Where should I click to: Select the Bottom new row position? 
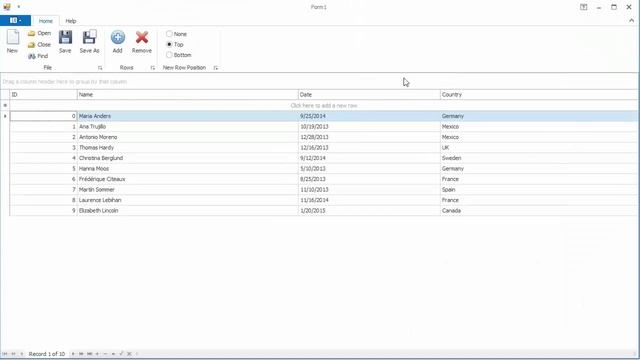click(x=178, y=55)
